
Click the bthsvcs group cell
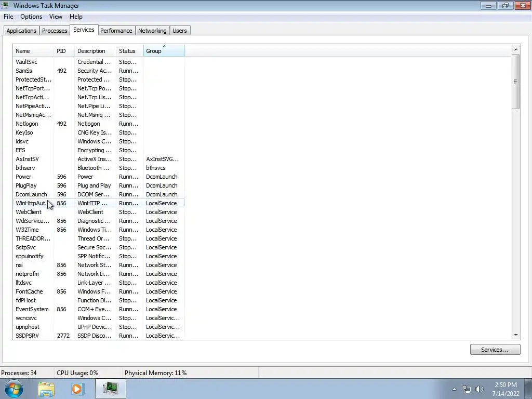156,168
